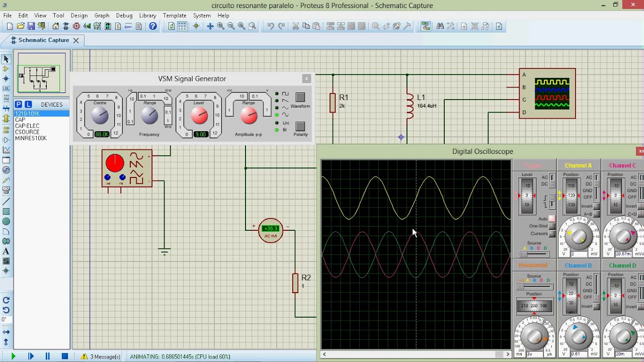Zoom out using the magnifier minus icon

231,26
